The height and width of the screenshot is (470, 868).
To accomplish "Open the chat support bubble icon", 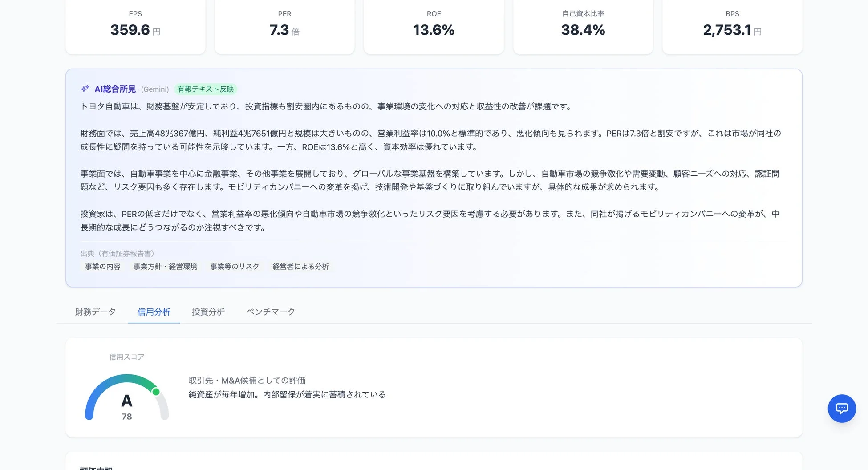I will click(842, 408).
